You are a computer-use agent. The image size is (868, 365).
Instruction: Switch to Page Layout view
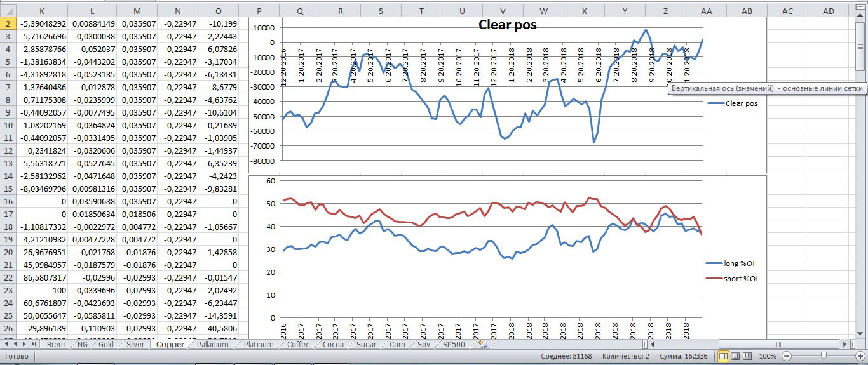click(x=735, y=356)
